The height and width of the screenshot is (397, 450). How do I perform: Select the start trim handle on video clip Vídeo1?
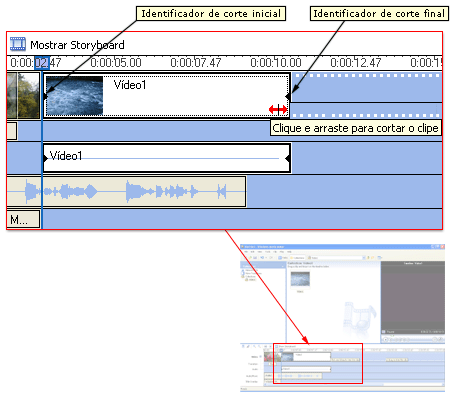(x=46, y=97)
